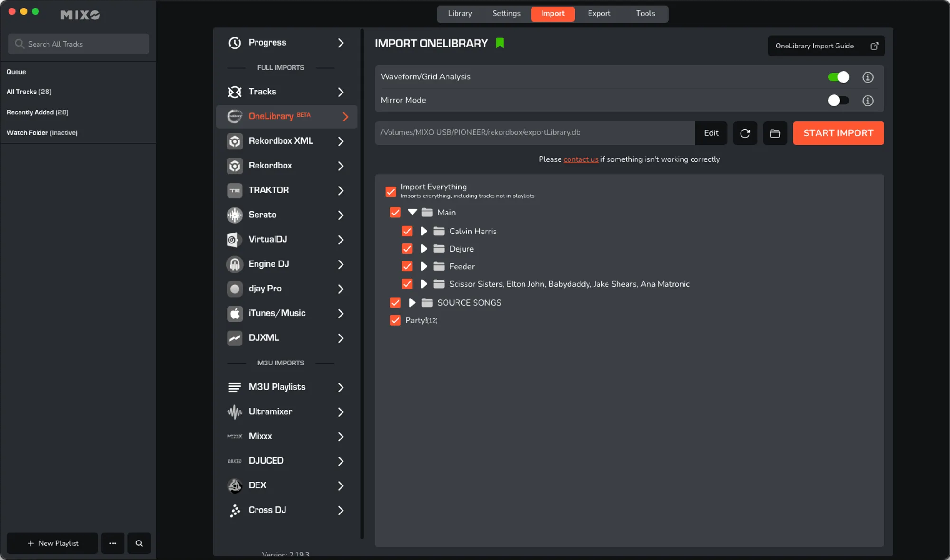Browse for database with folder icon
The width and height of the screenshot is (950, 560).
pyautogui.click(x=775, y=133)
